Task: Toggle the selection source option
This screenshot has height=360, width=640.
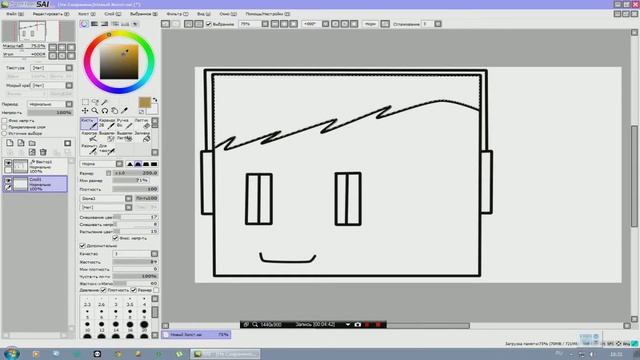Action: coord(4,133)
